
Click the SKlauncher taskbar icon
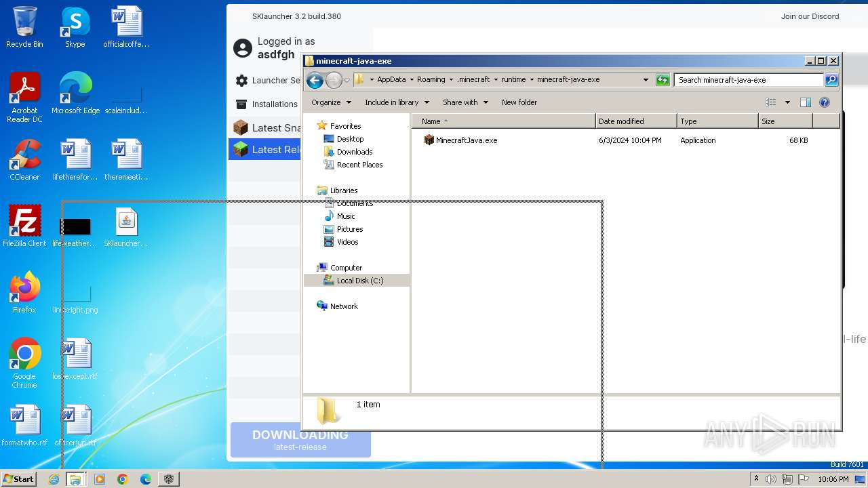[x=169, y=479]
